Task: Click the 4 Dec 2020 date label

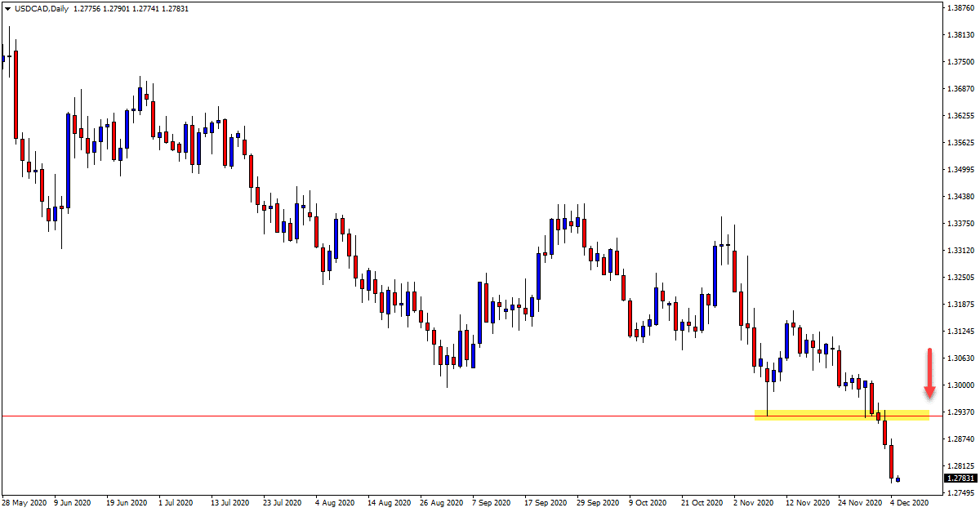Action: pyautogui.click(x=910, y=502)
